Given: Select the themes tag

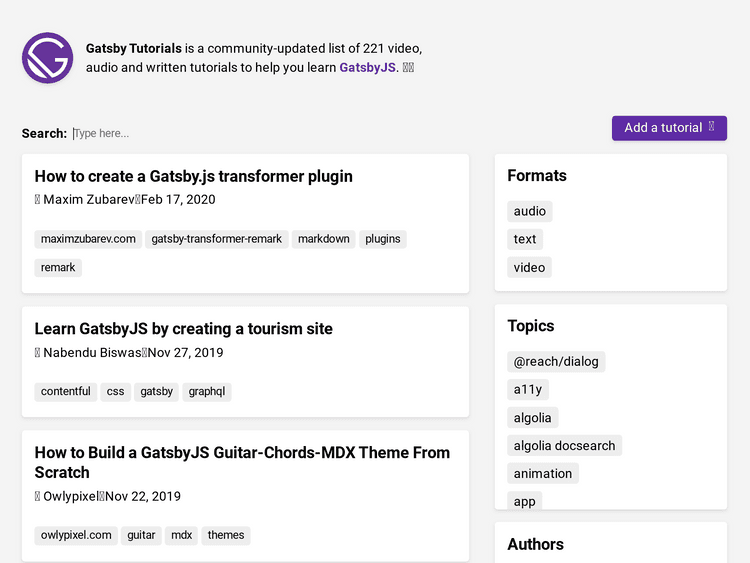Looking at the screenshot, I should tap(226, 535).
